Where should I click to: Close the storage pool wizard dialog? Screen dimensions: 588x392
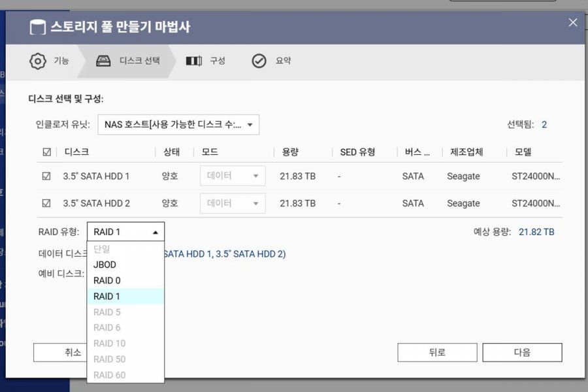572,22
